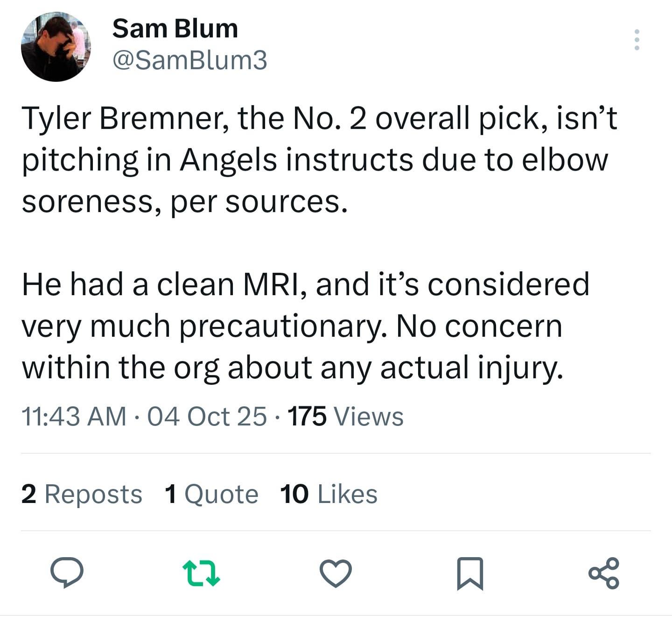Click the sentence ending "any actual injury"
Viewport: 672px width, 644px height.
coord(471,368)
